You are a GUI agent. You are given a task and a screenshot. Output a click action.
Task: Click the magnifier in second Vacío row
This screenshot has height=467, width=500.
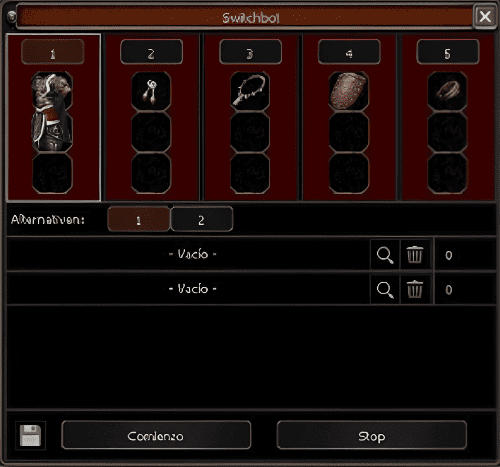pyautogui.click(x=385, y=289)
